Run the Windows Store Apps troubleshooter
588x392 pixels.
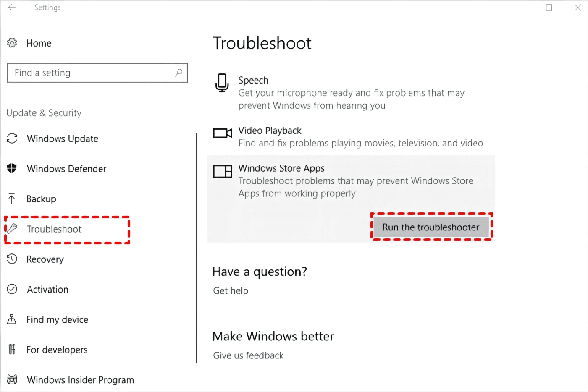pyautogui.click(x=430, y=227)
